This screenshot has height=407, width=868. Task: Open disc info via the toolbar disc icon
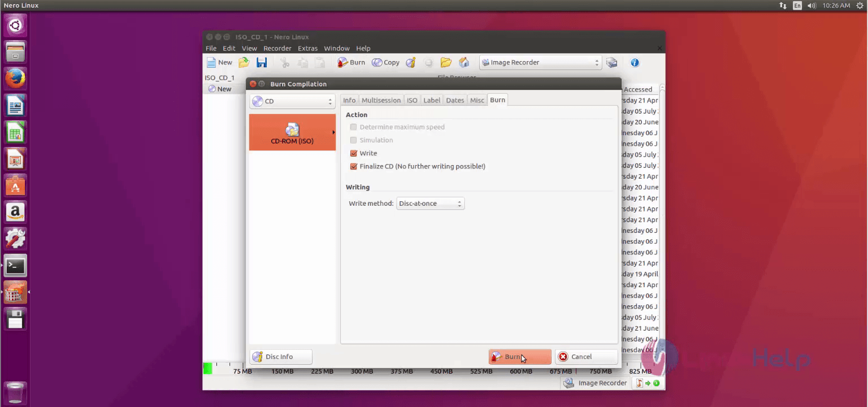(x=411, y=63)
